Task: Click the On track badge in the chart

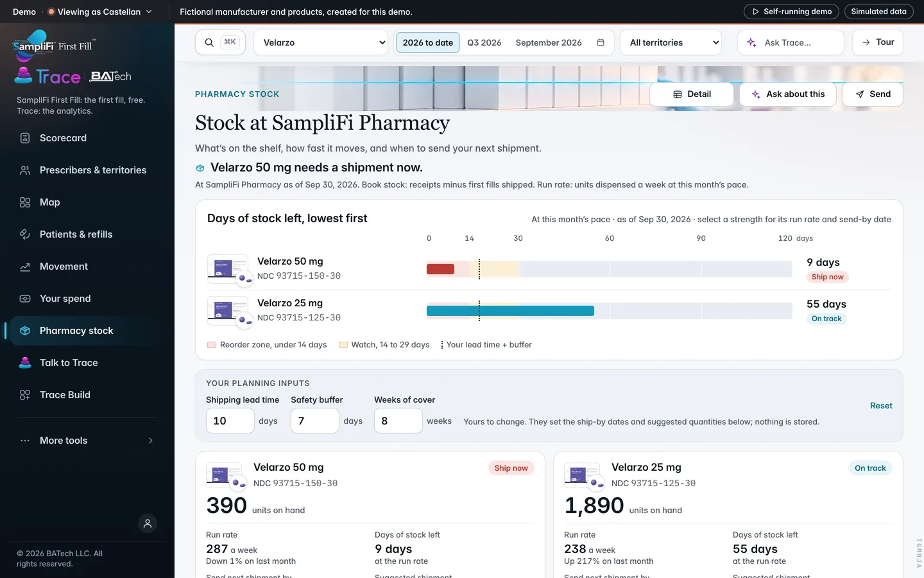Action: click(x=826, y=319)
